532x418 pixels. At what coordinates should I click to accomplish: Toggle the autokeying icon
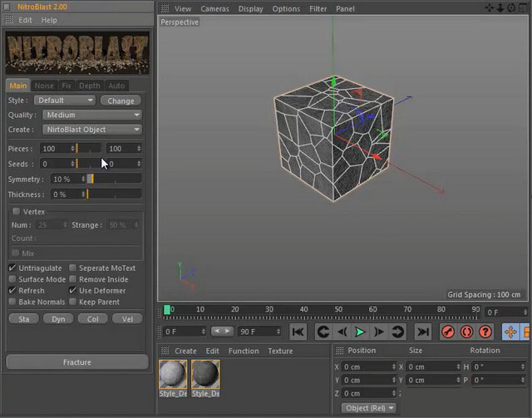click(x=466, y=332)
